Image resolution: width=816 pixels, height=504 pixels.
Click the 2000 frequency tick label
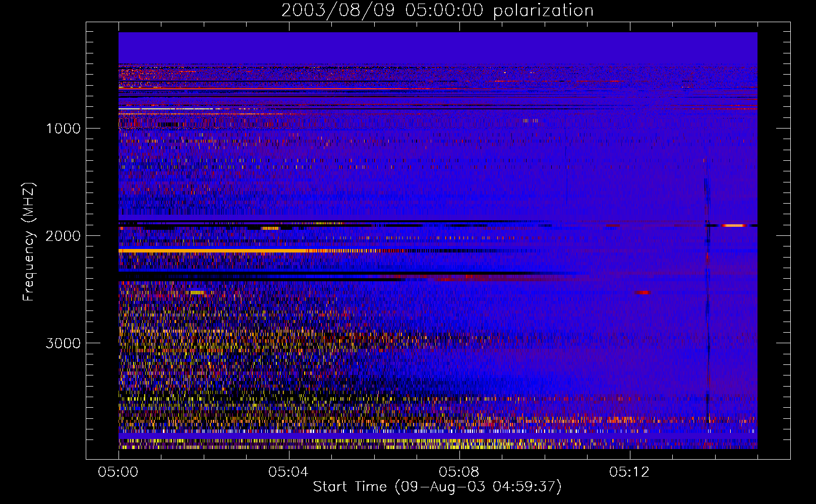coord(63,236)
